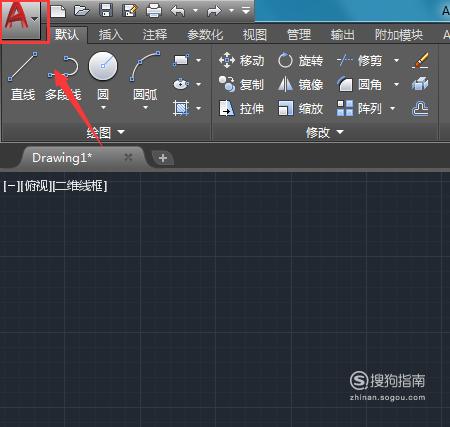This screenshot has width=450, height=427.
Task: Switch to the 默认 ribbon tab
Action: coord(67,34)
